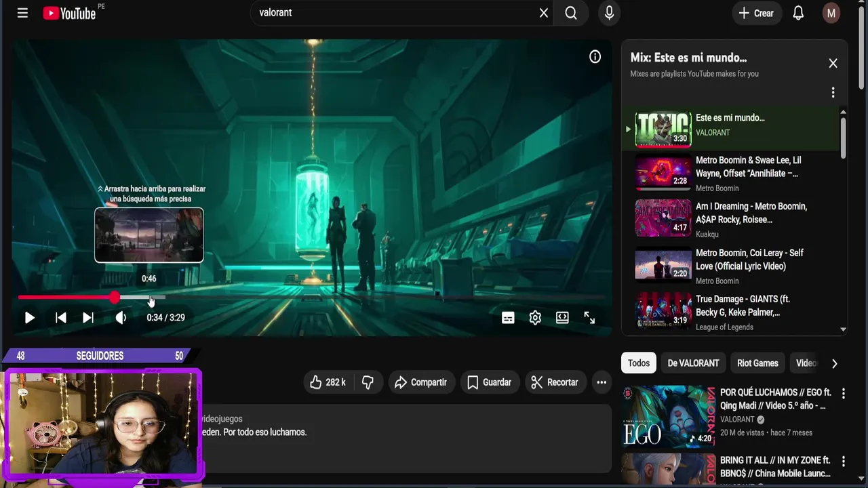Save video with Guardar button
The width and height of the screenshot is (868, 488).
point(490,382)
